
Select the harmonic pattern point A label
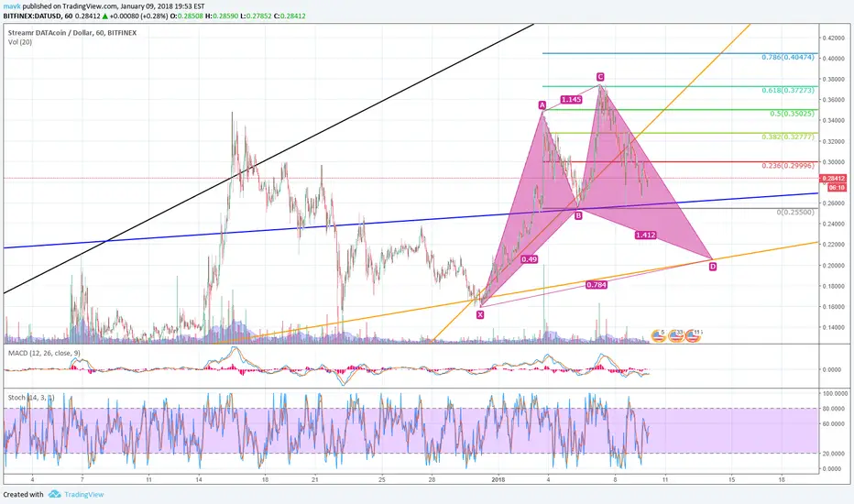(542, 105)
